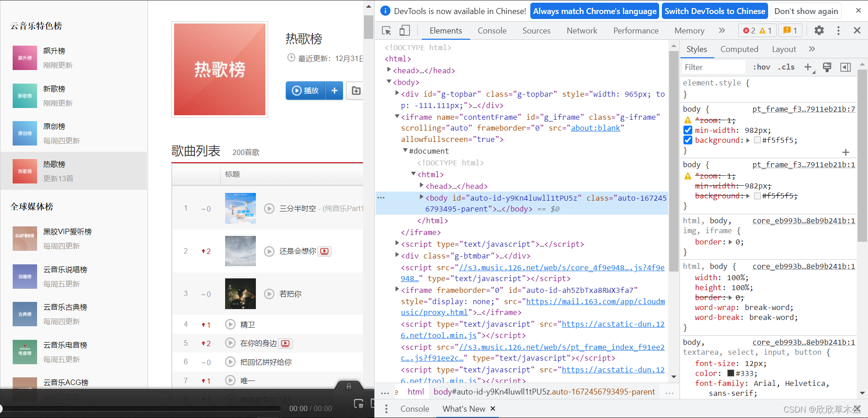Image resolution: width=868 pixels, height=418 pixels.
Task: Switch to the Console panel tab
Action: (492, 31)
